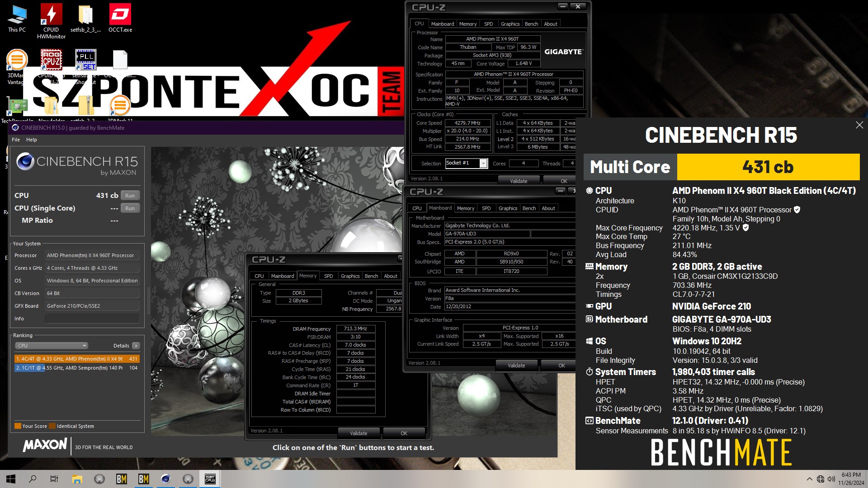Switch to SPD tab in top CPU-Z
Screen dimensions: 868x488
[489, 24]
